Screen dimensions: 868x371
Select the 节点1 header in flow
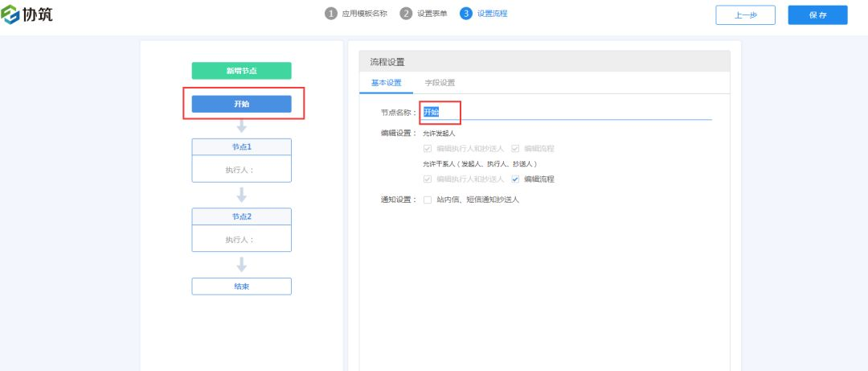tap(241, 147)
